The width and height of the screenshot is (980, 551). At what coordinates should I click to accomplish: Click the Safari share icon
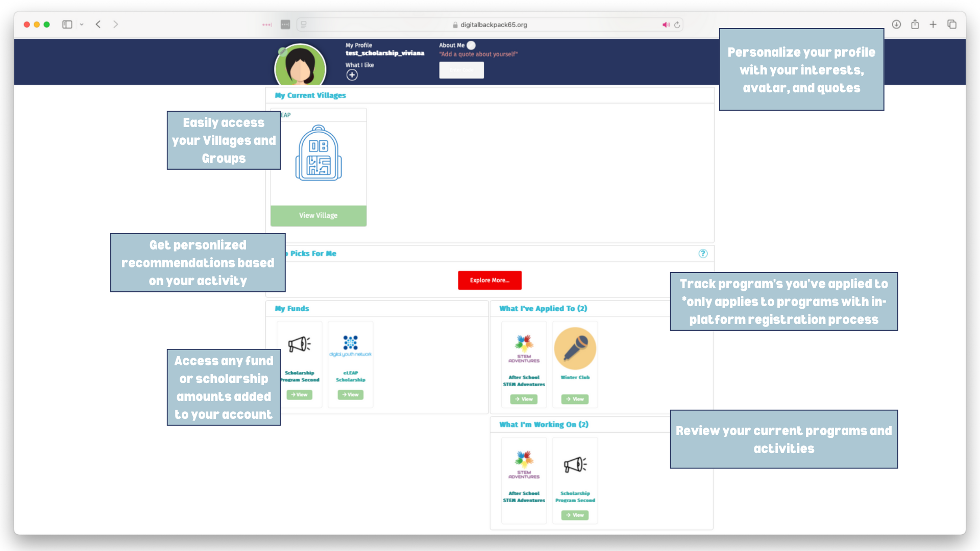coord(915,24)
